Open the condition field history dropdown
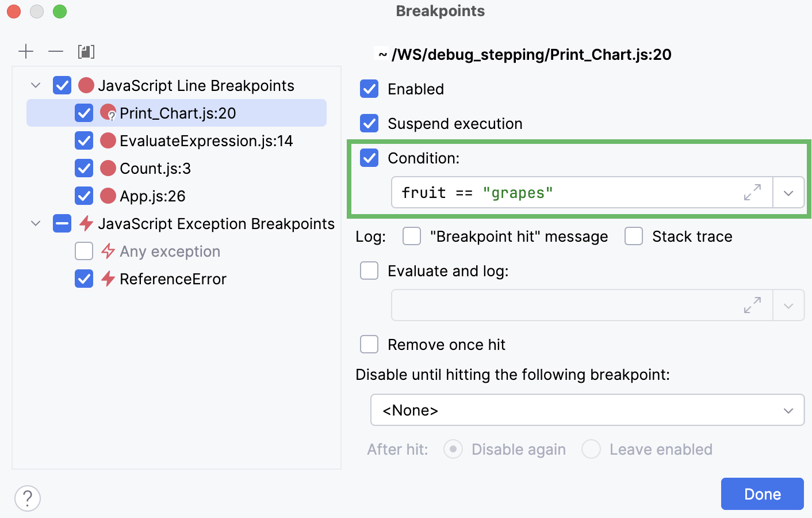The width and height of the screenshot is (812, 518). [788, 192]
